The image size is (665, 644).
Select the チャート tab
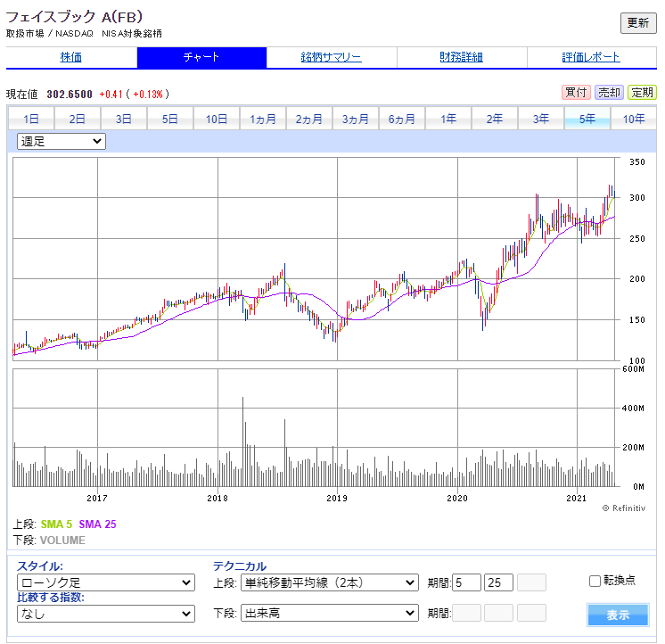pyautogui.click(x=201, y=57)
